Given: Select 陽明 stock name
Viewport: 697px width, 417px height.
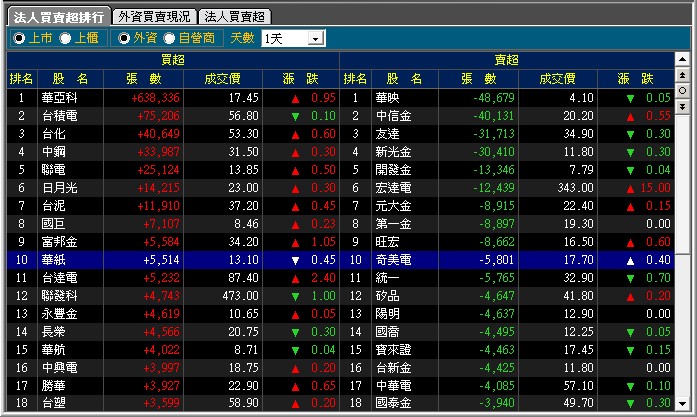Looking at the screenshot, I should tap(388, 314).
